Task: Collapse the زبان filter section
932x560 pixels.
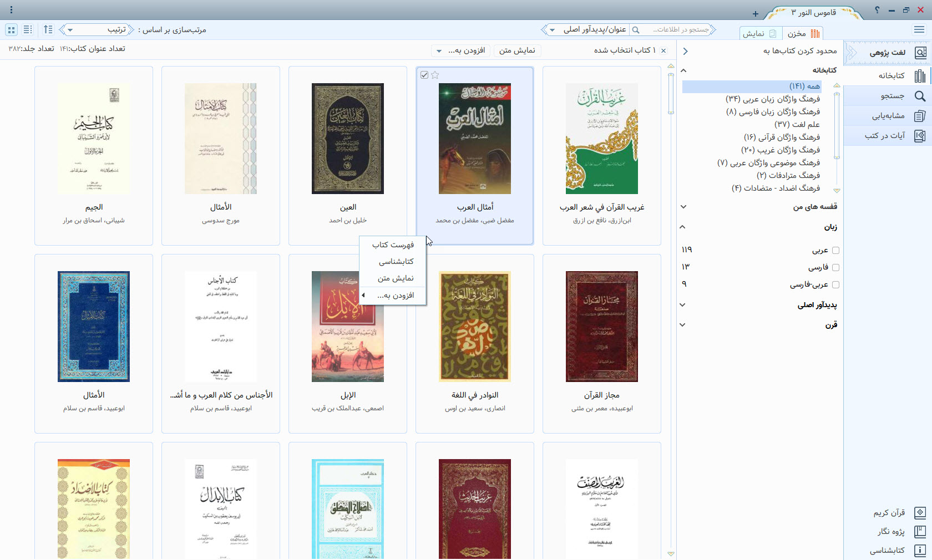Action: 682,227
